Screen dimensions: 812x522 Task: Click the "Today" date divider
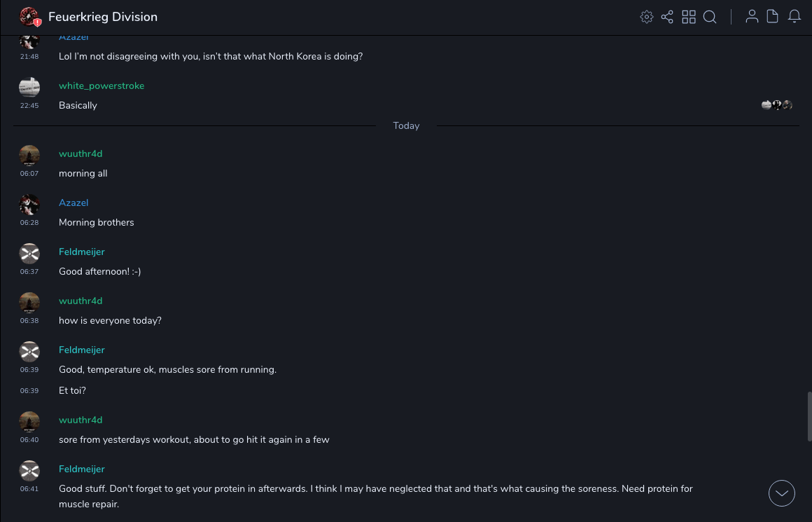tap(406, 126)
